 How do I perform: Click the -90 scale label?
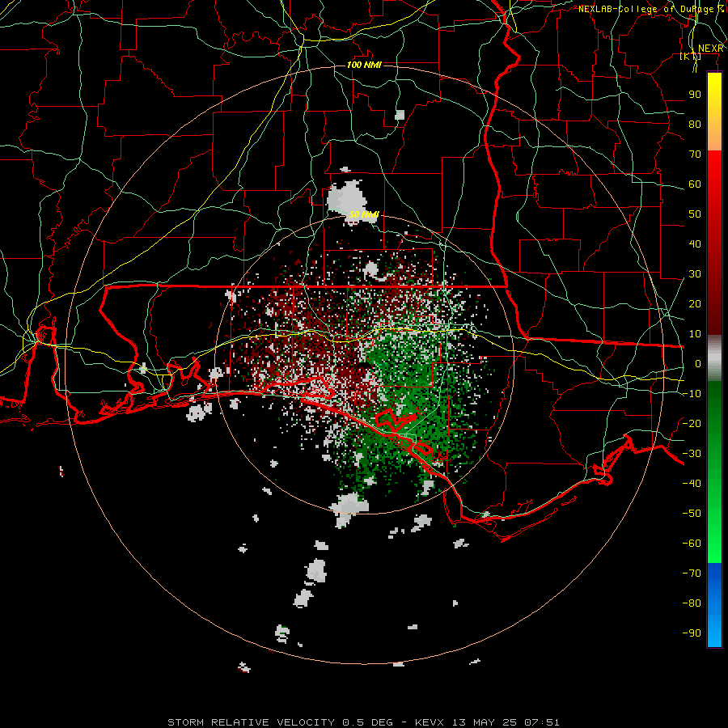pos(692,633)
